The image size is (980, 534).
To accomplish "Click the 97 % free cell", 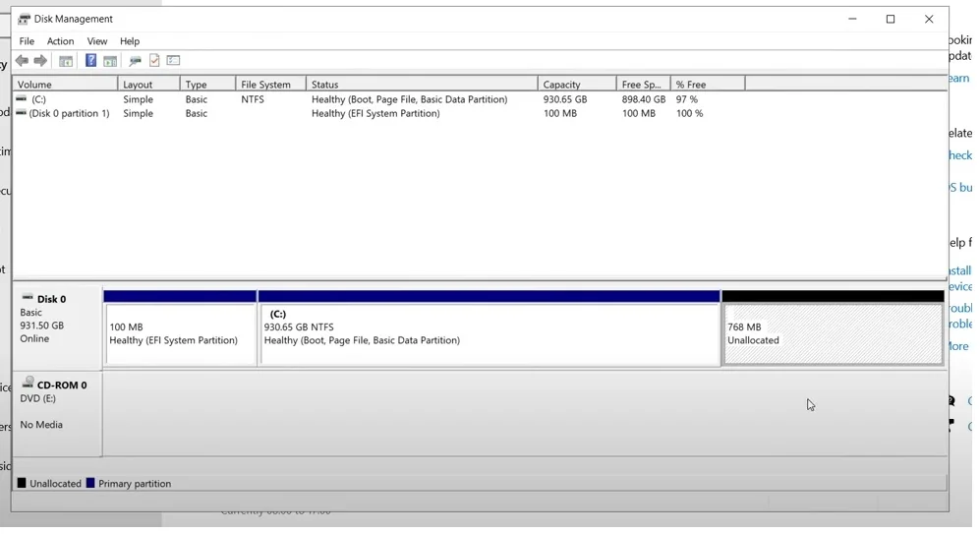I will tap(687, 99).
